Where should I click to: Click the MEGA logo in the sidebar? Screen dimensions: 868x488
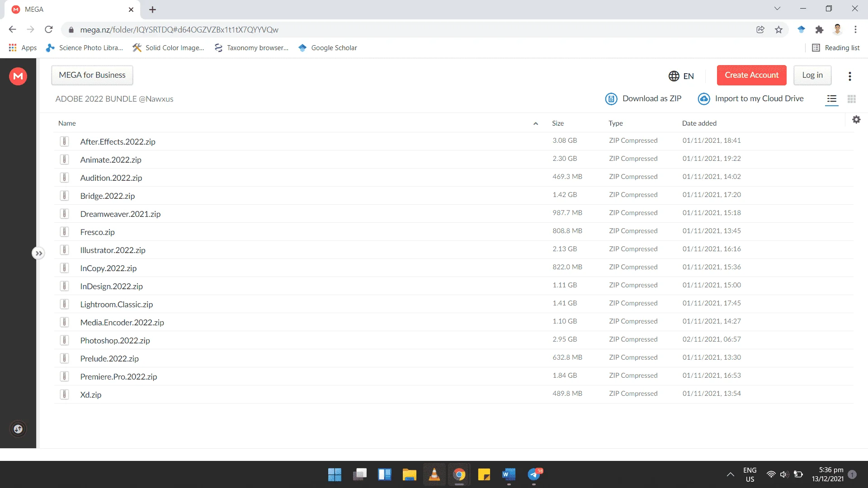point(18,76)
